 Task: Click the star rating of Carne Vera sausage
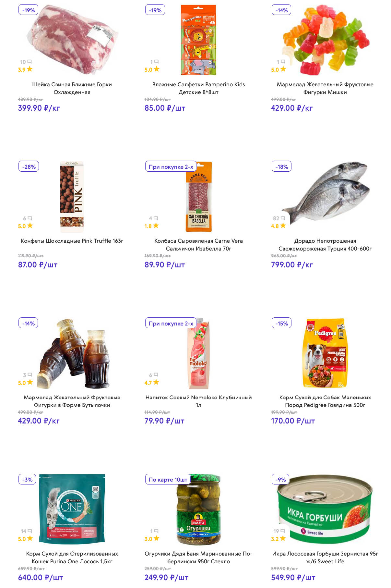coord(156,226)
